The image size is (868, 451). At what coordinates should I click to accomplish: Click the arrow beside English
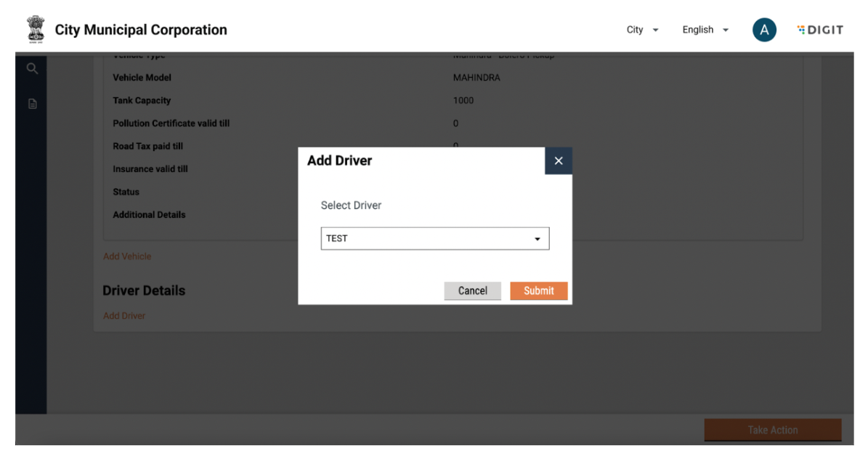point(726,31)
